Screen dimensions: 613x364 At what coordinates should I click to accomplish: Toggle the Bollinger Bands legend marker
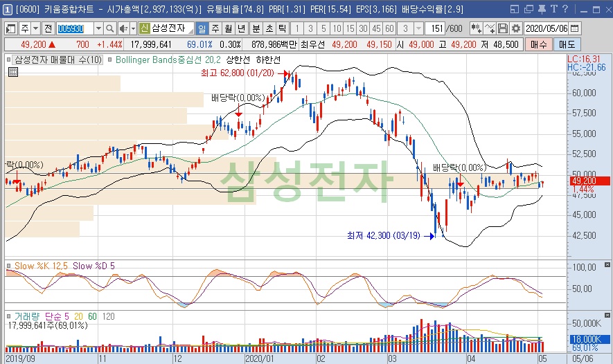point(110,60)
